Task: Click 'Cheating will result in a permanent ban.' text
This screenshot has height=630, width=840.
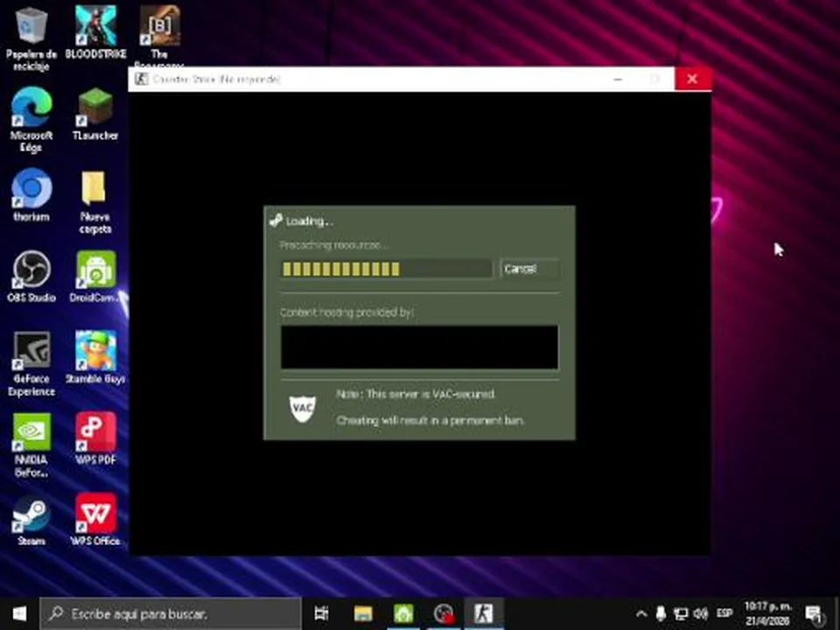Action: coord(430,421)
